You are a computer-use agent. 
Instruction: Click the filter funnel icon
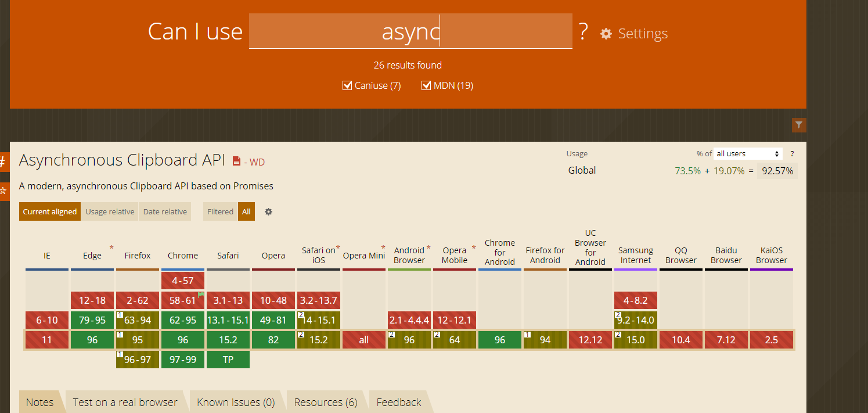click(x=799, y=125)
